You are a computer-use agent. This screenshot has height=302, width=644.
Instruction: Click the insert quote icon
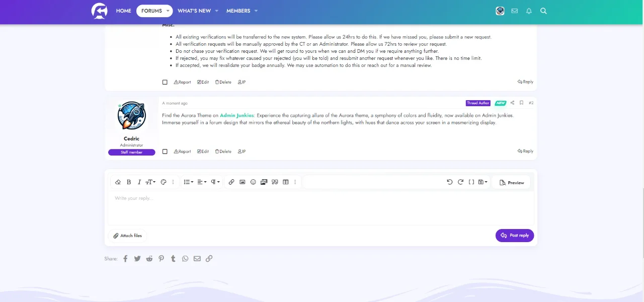275,182
